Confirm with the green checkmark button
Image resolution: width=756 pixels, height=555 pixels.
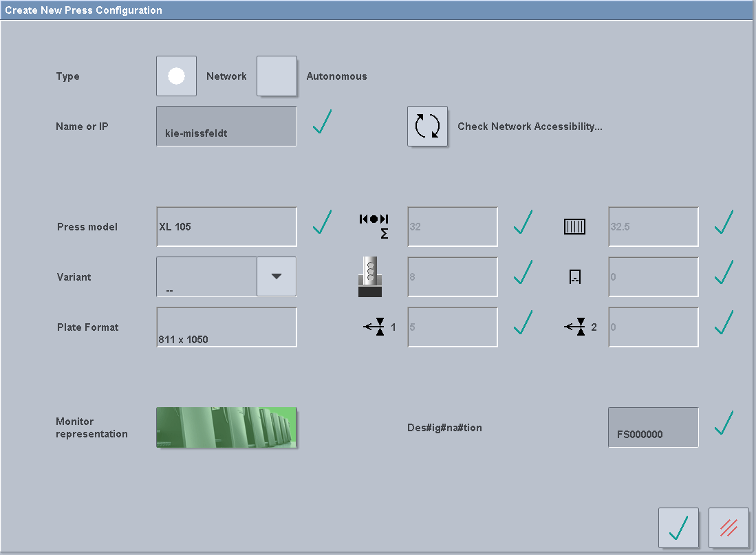point(678,527)
